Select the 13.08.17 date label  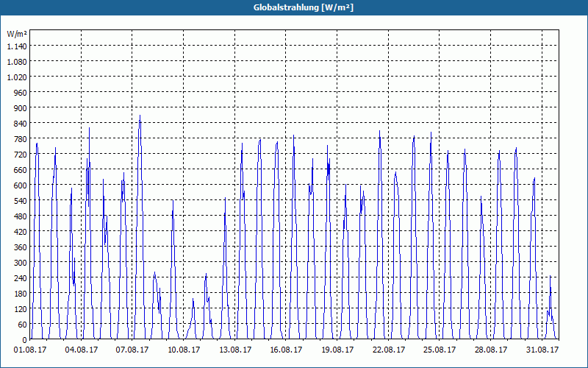point(235,350)
